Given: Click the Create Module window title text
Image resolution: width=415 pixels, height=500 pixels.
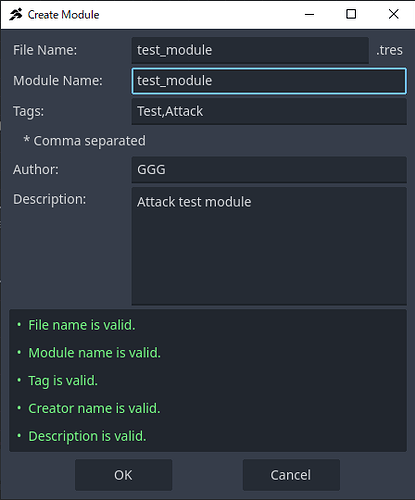Looking at the screenshot, I should 63,15.
